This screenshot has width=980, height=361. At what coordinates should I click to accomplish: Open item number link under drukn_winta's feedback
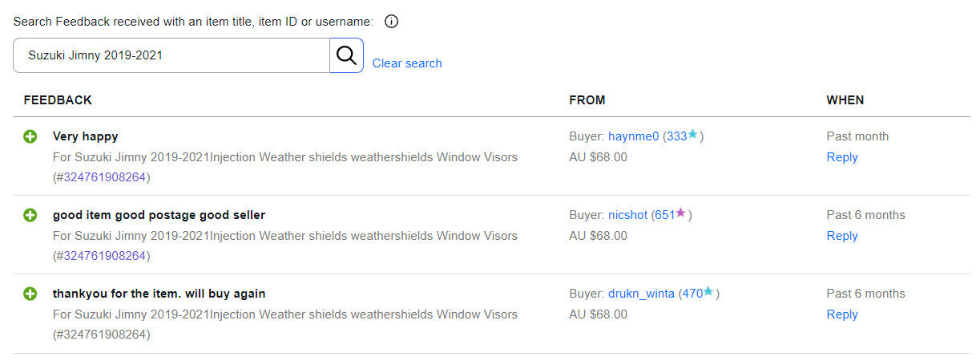(x=103, y=335)
